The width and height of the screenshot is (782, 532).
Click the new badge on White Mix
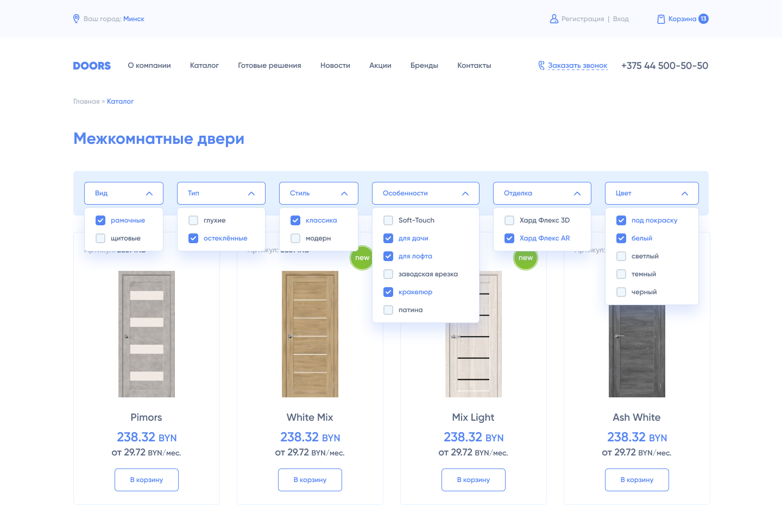click(362, 258)
